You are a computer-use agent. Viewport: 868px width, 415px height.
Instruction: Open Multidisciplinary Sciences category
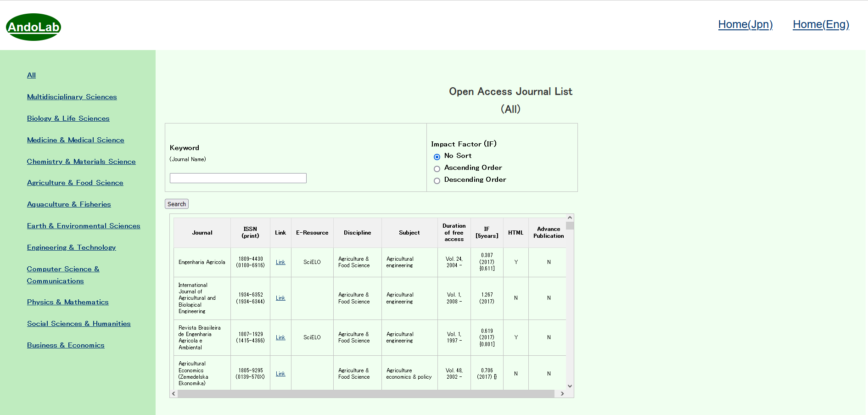click(72, 97)
